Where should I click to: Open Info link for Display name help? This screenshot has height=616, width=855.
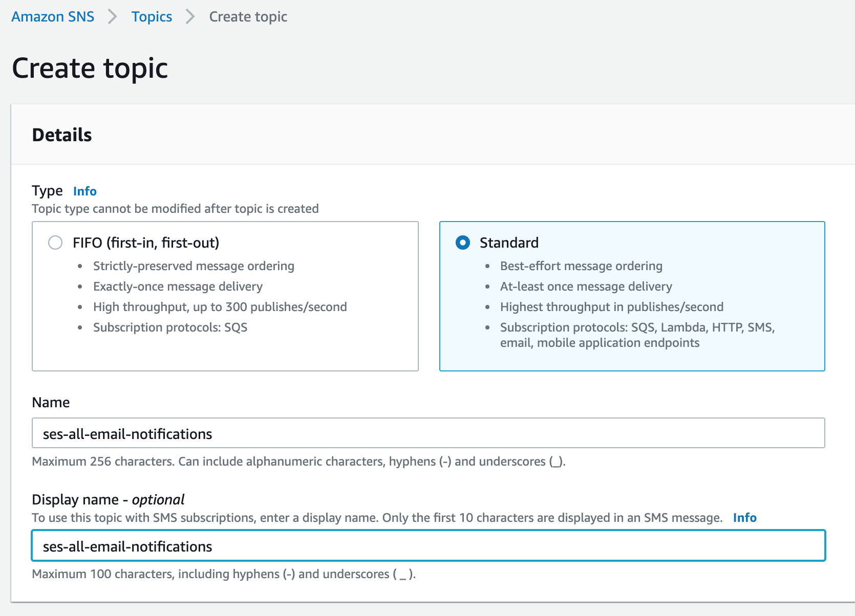pos(744,518)
